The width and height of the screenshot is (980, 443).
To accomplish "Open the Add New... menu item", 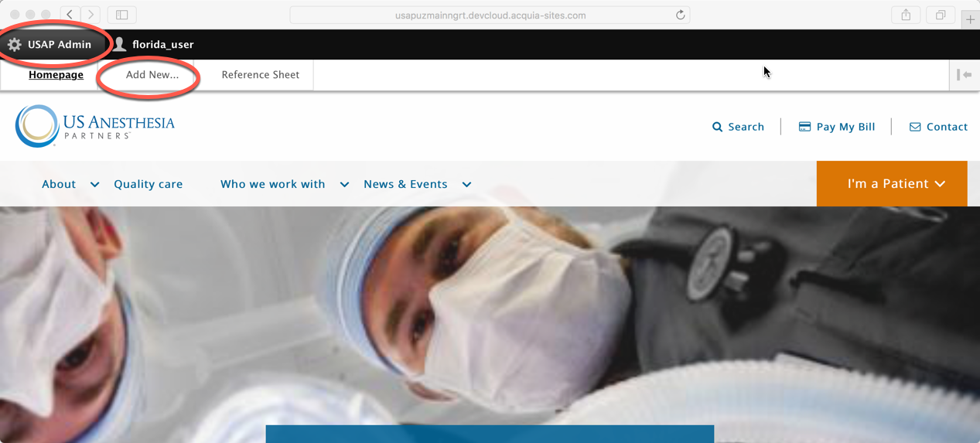I will pos(152,75).
